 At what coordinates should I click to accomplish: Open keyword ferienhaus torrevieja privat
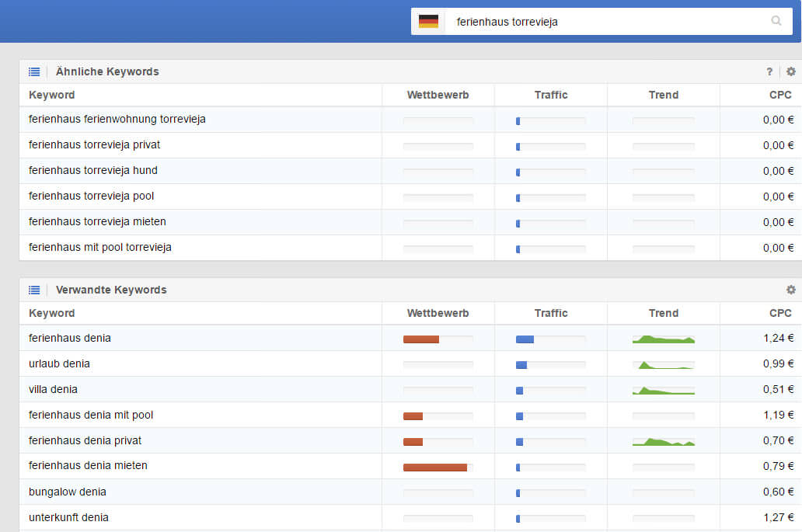pos(94,144)
